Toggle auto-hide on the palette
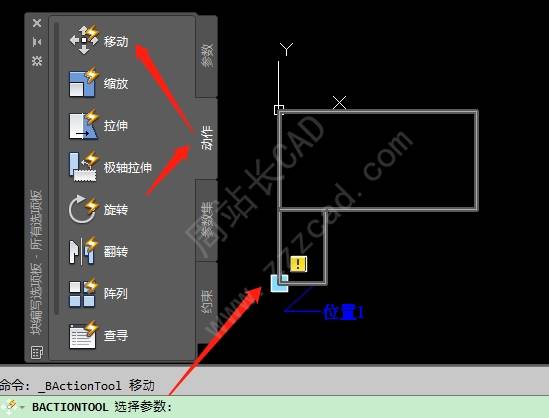549x418 pixels. pyautogui.click(x=37, y=42)
